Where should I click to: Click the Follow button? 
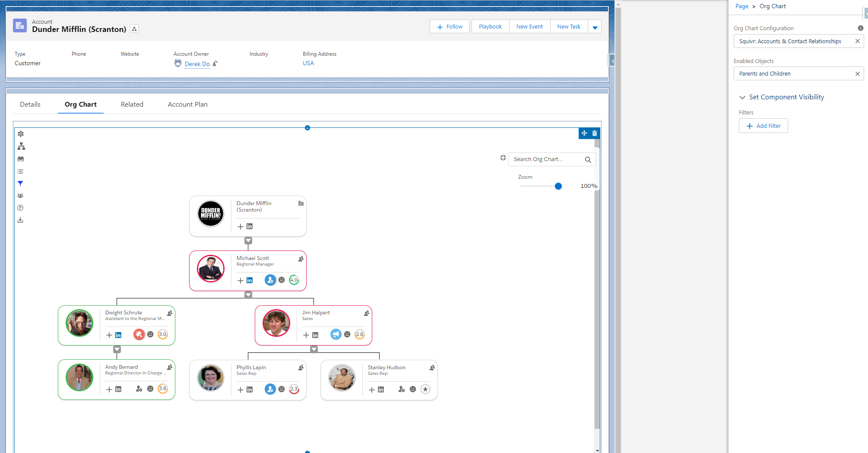[450, 27]
